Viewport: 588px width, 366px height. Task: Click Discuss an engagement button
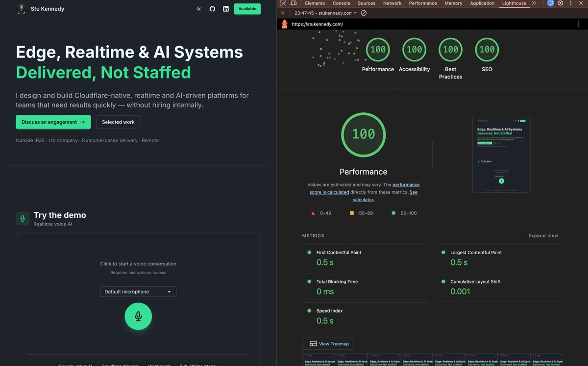[x=53, y=122]
